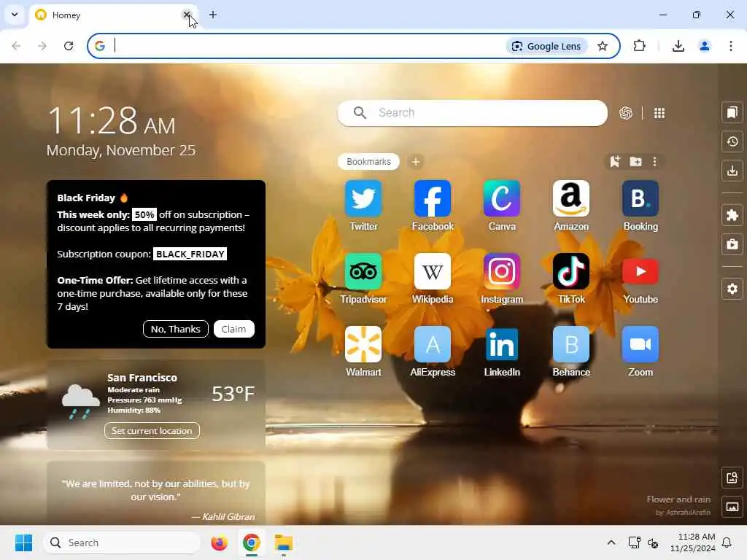Bookmark this page with the star

click(602, 46)
